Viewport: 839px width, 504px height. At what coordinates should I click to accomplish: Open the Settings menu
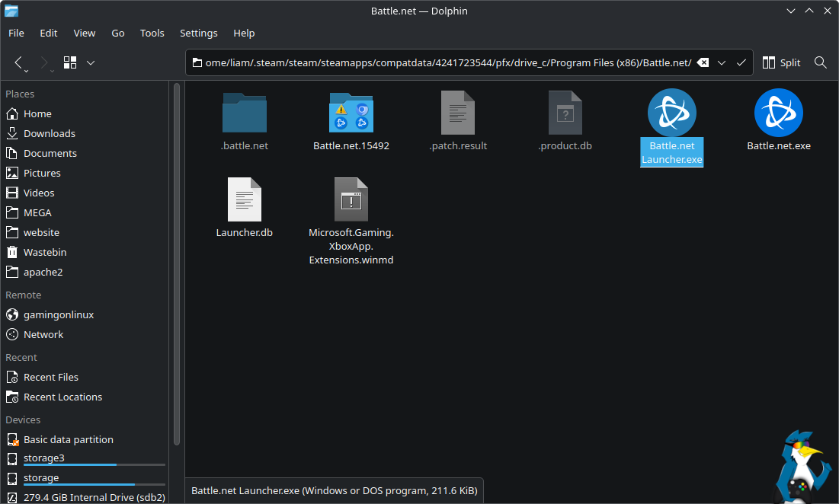[198, 33]
